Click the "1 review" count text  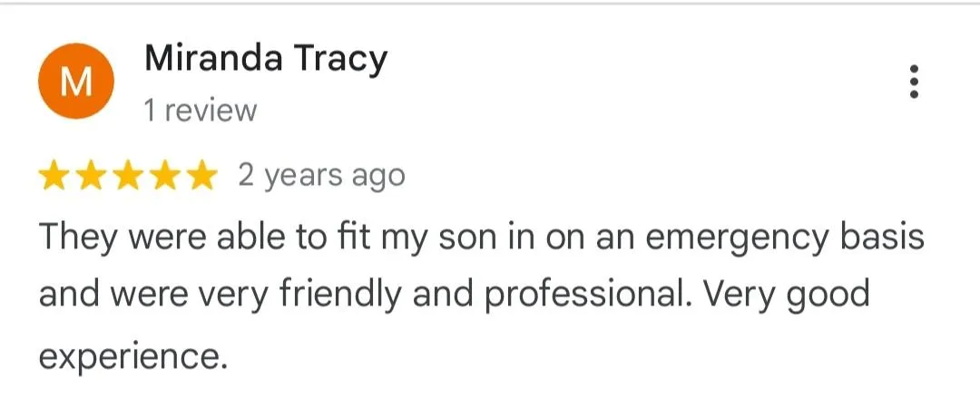pos(201,111)
